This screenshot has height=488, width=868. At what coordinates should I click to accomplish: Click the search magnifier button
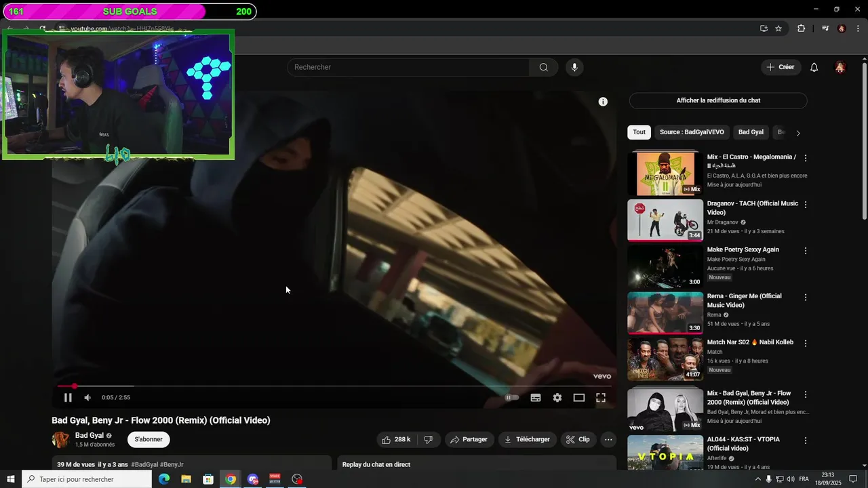[544, 67]
